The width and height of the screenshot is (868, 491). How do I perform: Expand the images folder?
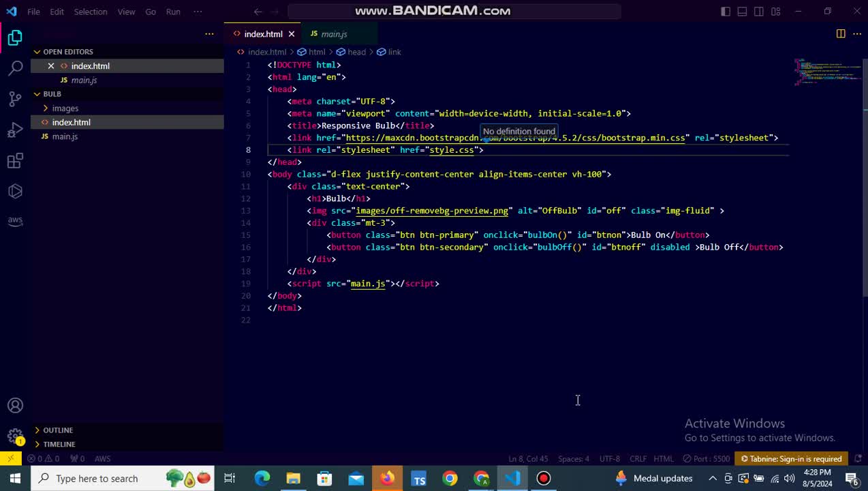[65, 108]
